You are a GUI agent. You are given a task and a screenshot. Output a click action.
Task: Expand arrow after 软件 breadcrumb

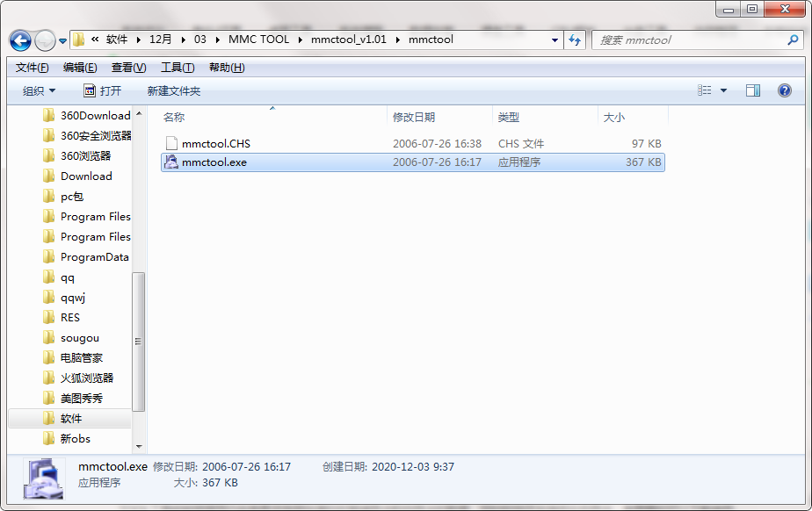pos(138,40)
